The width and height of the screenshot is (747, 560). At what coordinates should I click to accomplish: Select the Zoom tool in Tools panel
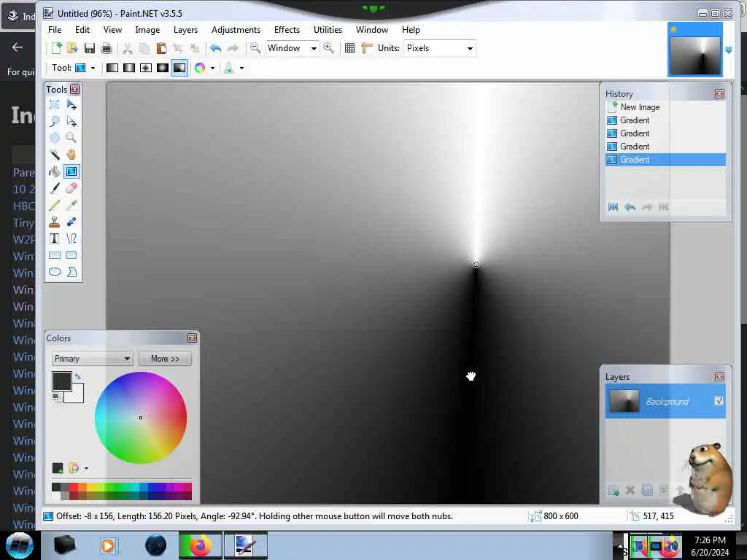click(71, 138)
